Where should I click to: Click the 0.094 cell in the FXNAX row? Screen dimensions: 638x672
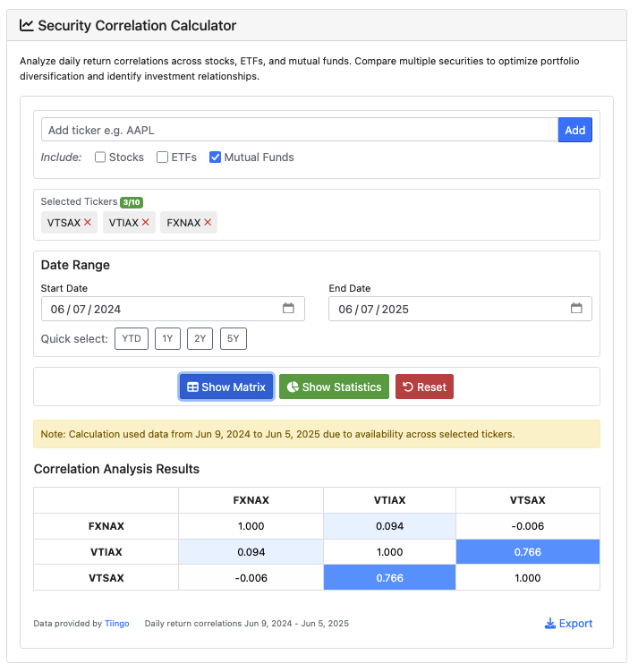click(x=389, y=526)
